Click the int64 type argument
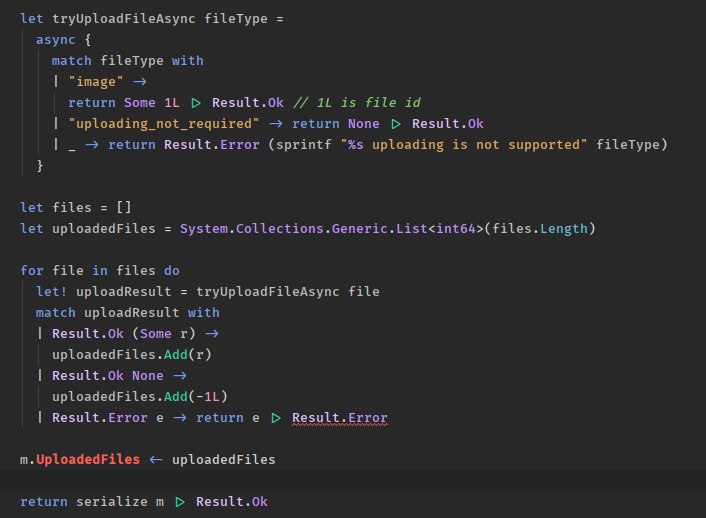 point(456,229)
